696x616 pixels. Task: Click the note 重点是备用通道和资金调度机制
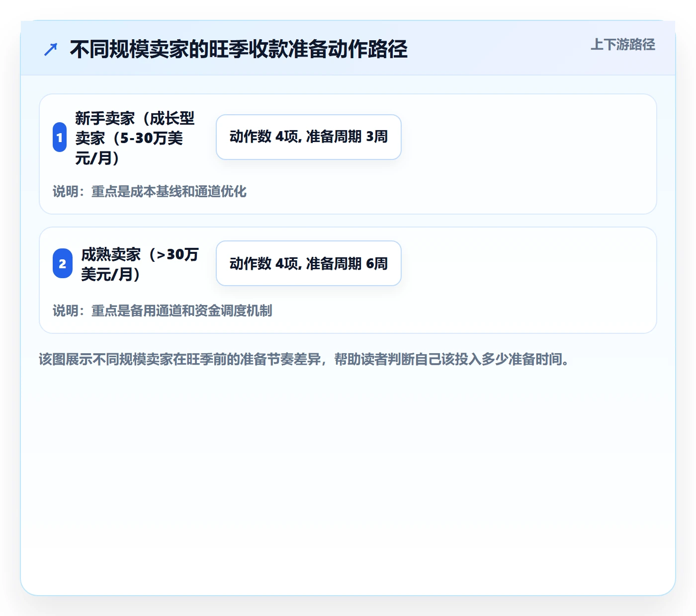[163, 310]
